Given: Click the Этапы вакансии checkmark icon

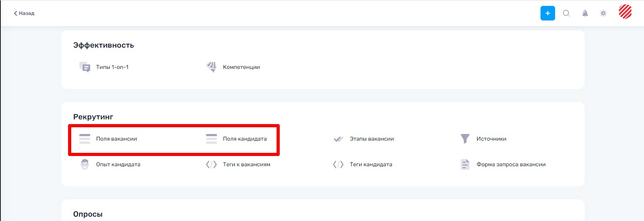Looking at the screenshot, I should 338,139.
